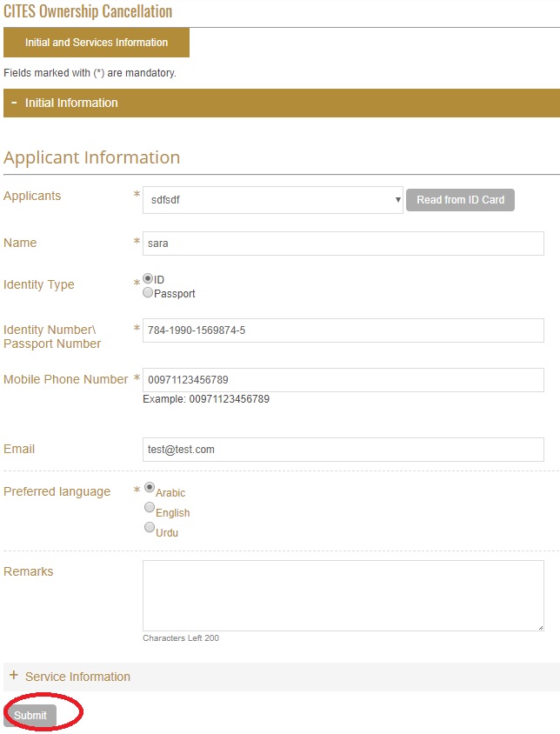
Task: Switch to Initial and Services Information tab
Action: [x=97, y=43]
